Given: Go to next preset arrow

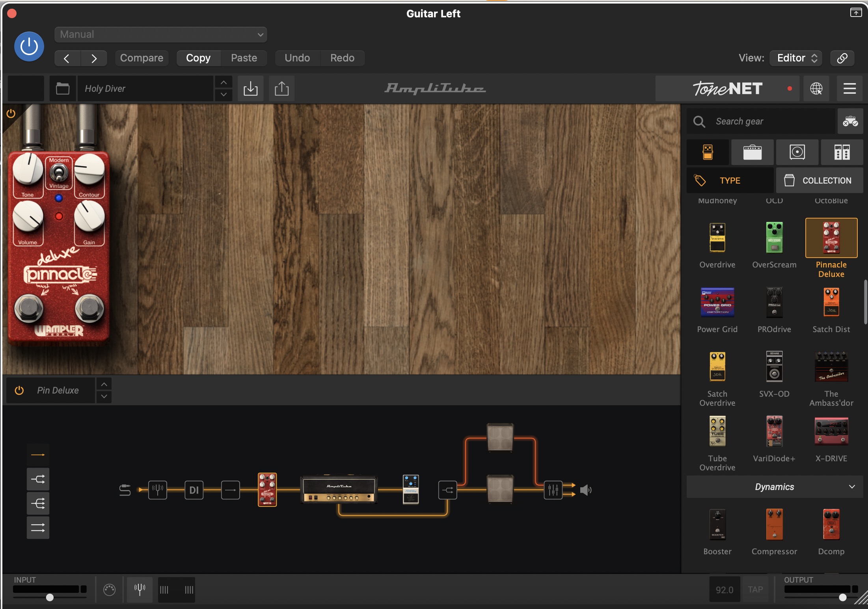Looking at the screenshot, I should coord(94,58).
